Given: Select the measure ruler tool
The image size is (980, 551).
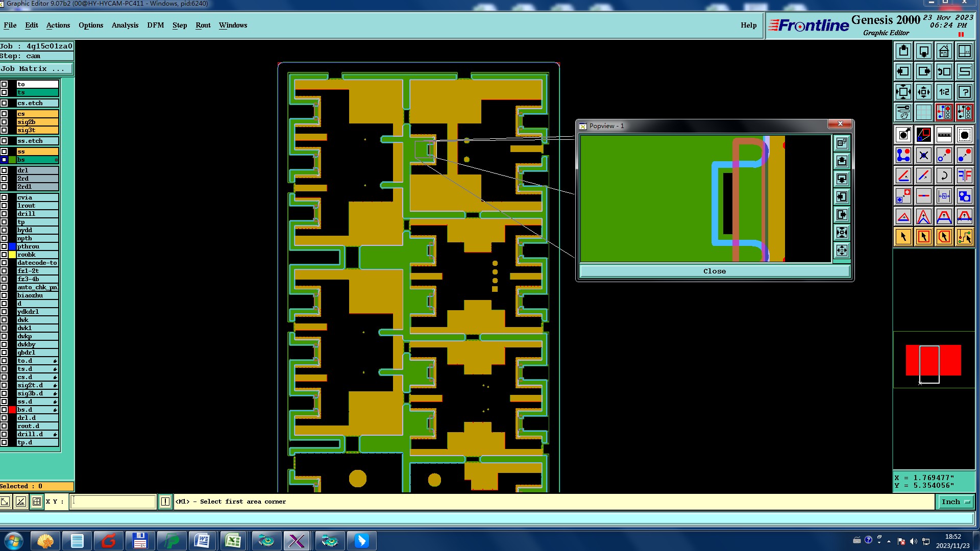Looking at the screenshot, I should click(x=944, y=135).
